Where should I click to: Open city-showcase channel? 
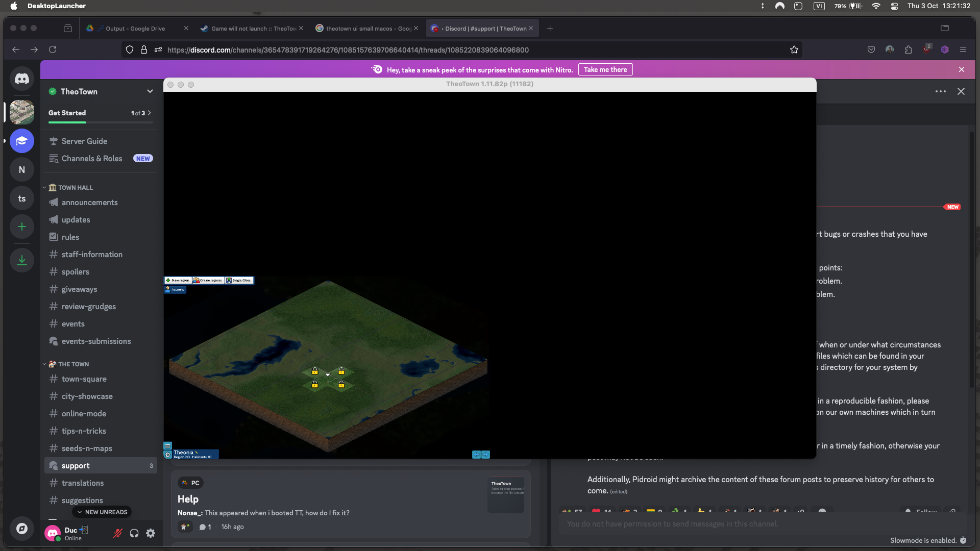(101, 396)
